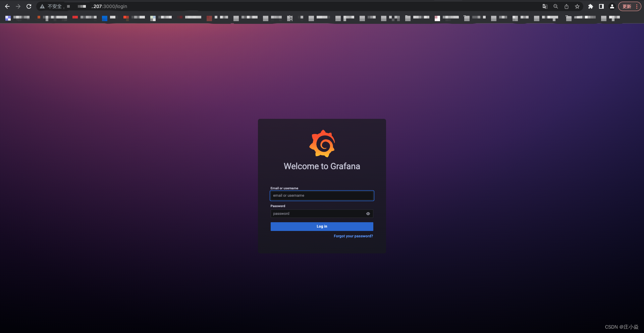Reload the Grafana login page
The width and height of the screenshot is (644, 333).
[x=29, y=6]
